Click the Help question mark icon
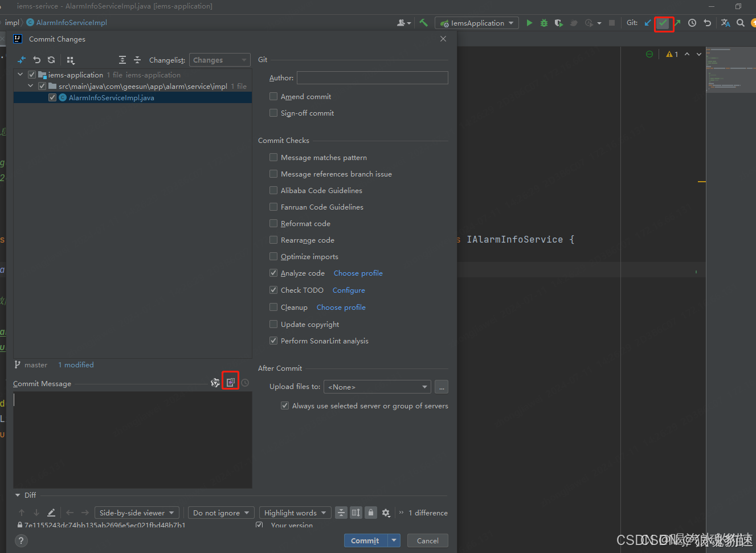The image size is (756, 553). (x=21, y=541)
